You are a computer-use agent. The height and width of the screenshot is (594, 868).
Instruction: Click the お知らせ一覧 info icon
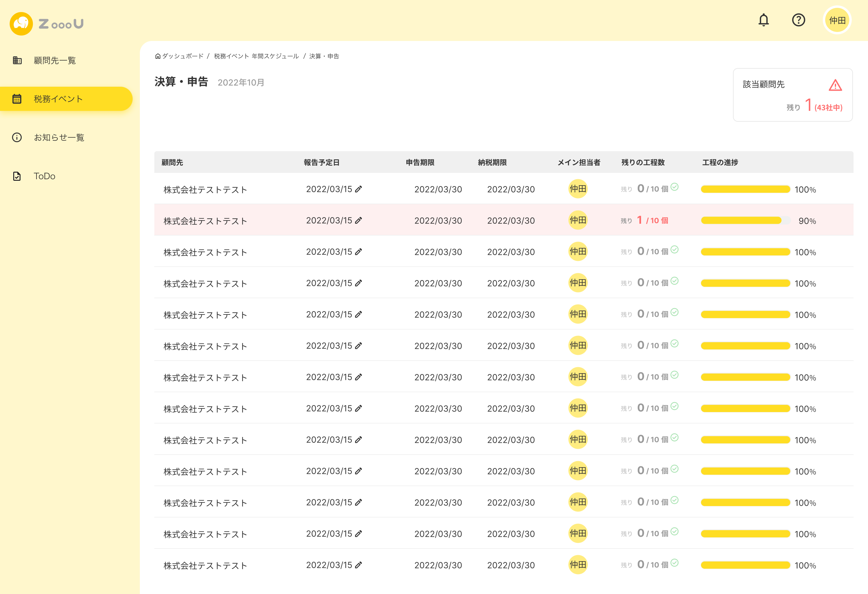17,137
